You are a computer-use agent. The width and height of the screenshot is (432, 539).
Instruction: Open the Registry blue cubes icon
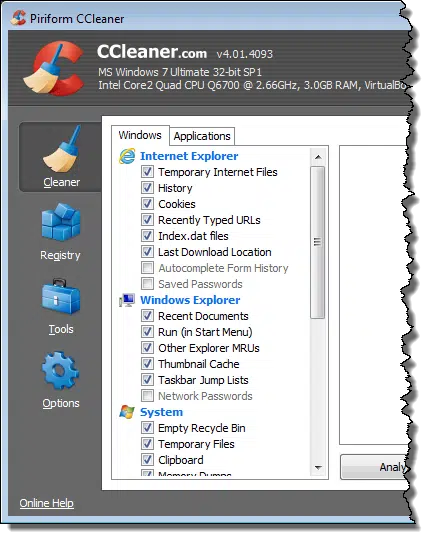[x=61, y=222]
